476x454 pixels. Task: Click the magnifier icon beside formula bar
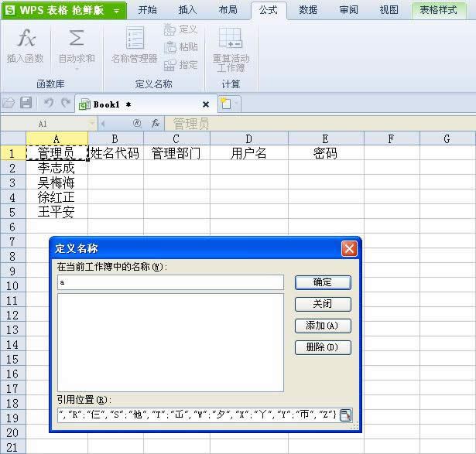(137, 123)
